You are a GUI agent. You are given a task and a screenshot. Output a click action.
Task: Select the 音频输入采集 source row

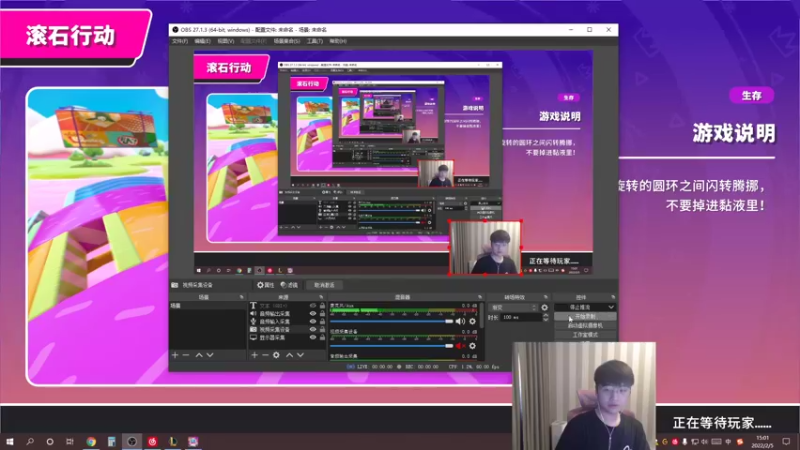(x=287, y=321)
